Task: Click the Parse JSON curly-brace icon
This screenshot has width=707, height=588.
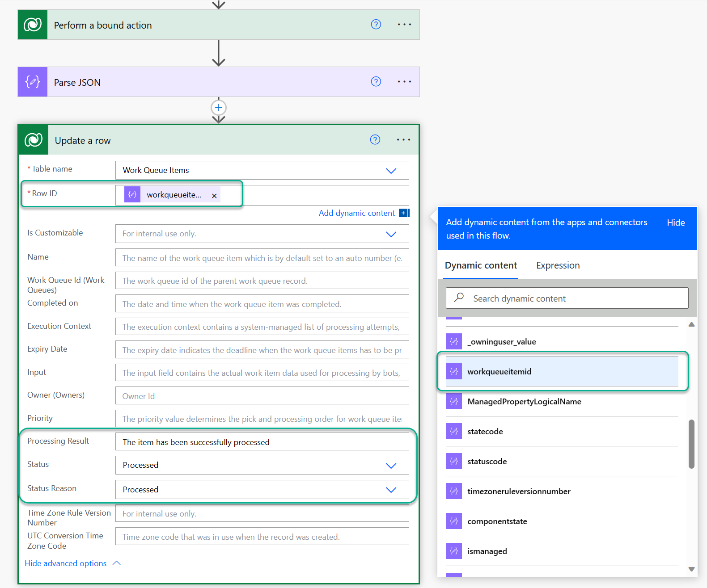Action: [33, 82]
